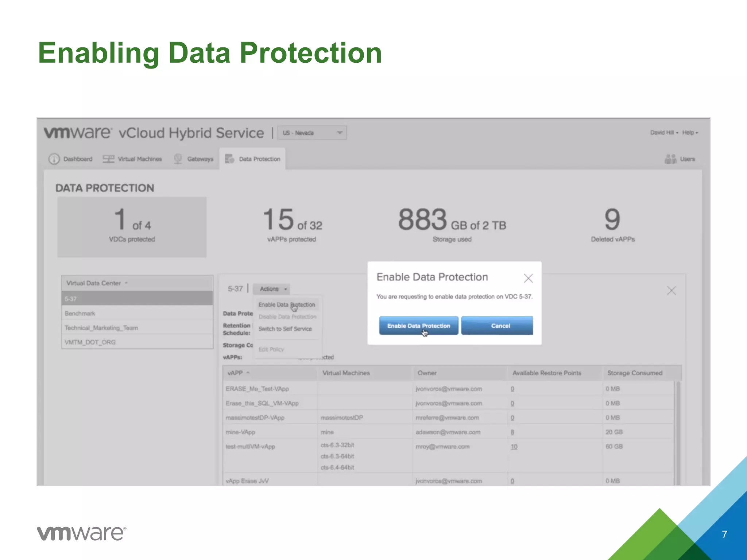Click the cts-6.4-64bit virtual machine
Image resolution: width=747 pixels, height=560 pixels.
pyautogui.click(x=337, y=467)
